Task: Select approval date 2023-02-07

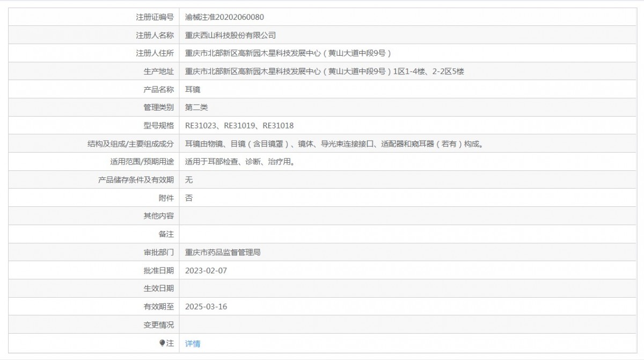Action: pos(206,270)
